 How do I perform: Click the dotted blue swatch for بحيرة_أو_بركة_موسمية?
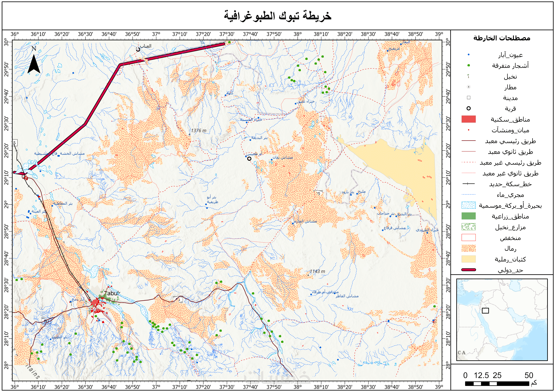click(468, 205)
